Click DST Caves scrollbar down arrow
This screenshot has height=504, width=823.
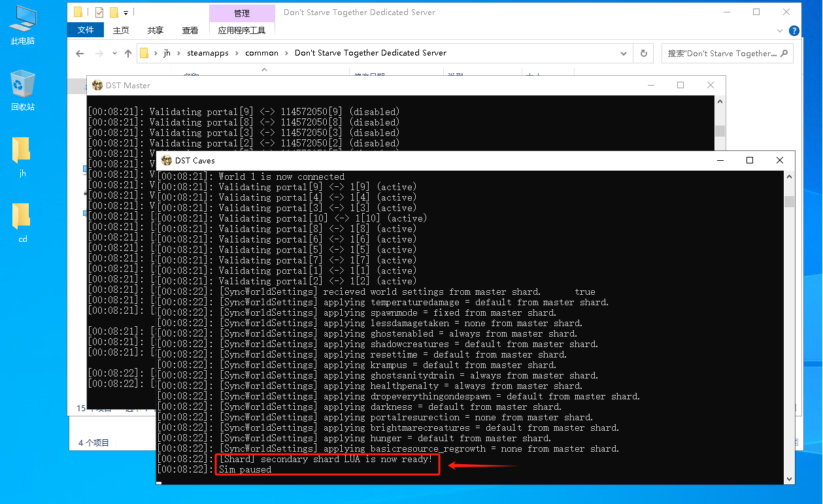click(x=789, y=479)
